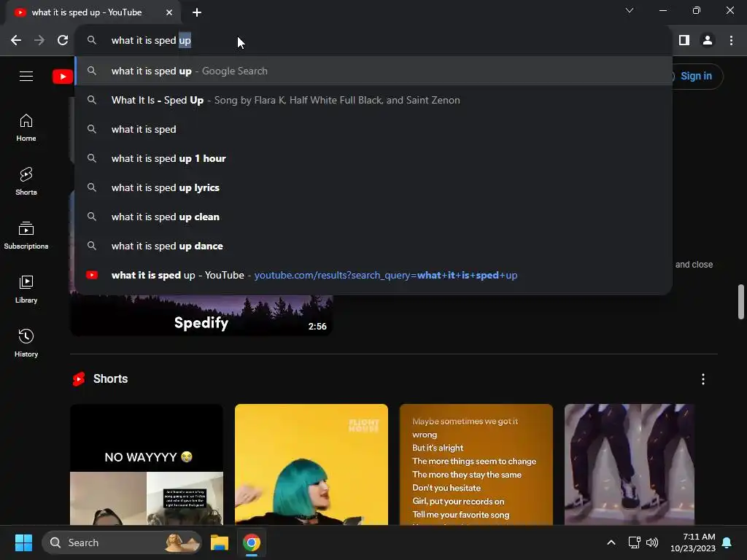Screen dimensions: 747x560
Task: Open Chrome's three-dot menu
Action: coord(731,41)
